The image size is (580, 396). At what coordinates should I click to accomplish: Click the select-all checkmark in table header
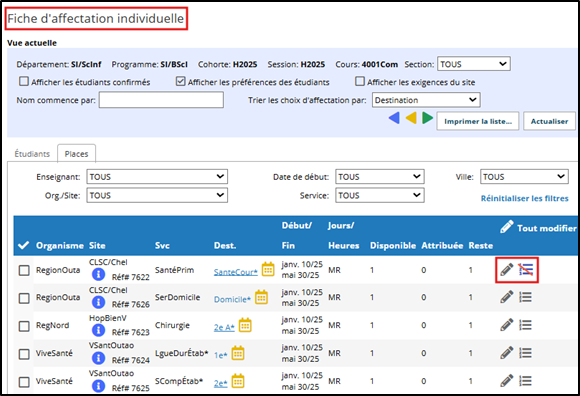tap(24, 245)
